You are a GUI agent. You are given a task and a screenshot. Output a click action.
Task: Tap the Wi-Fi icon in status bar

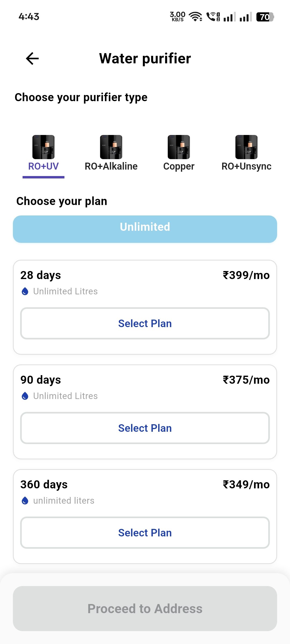[x=195, y=17]
